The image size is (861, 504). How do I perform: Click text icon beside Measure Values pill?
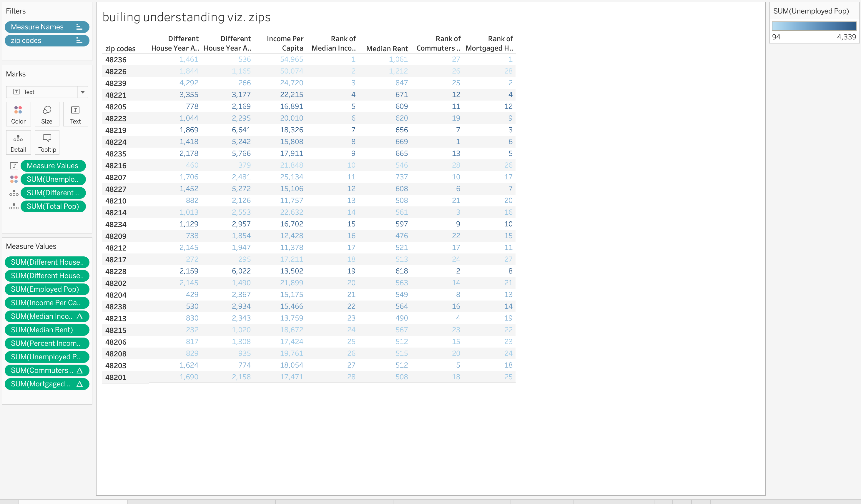point(14,166)
